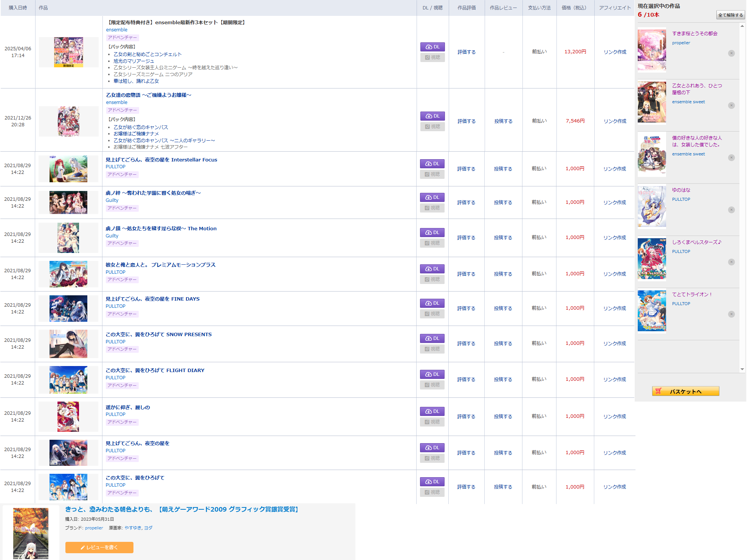Click the レビューを書く button
The image size is (747, 560).
(99, 548)
